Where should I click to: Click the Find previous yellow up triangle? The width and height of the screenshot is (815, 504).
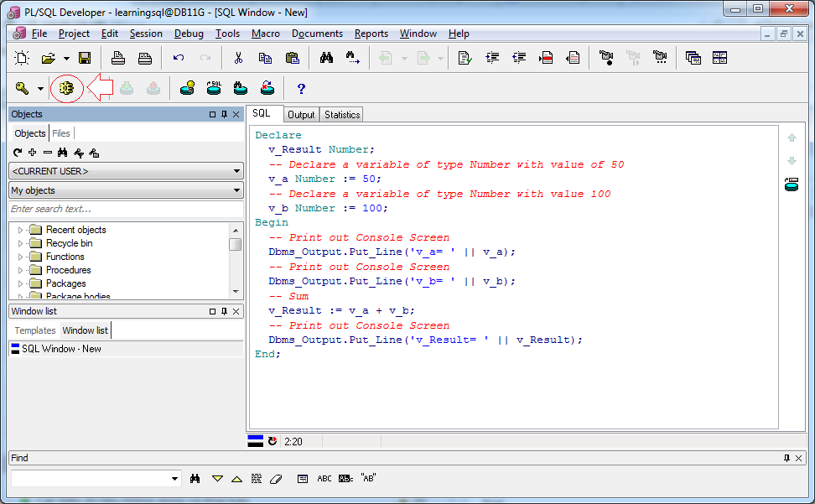click(237, 479)
